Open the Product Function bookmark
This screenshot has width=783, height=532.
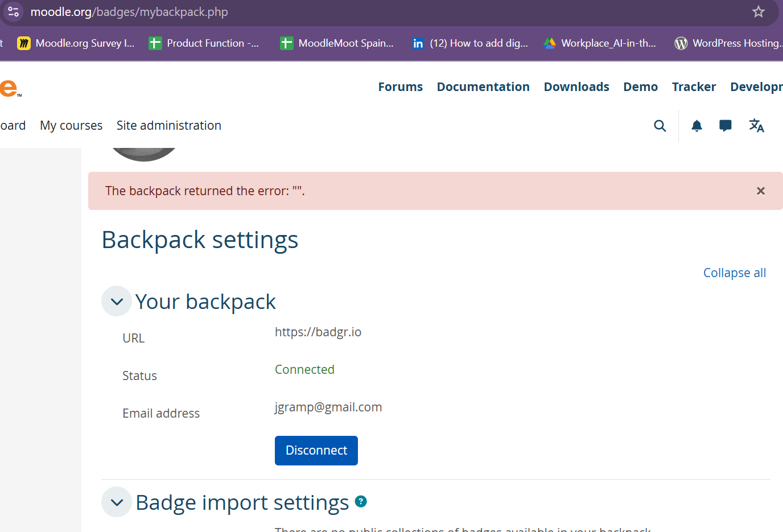coord(204,43)
